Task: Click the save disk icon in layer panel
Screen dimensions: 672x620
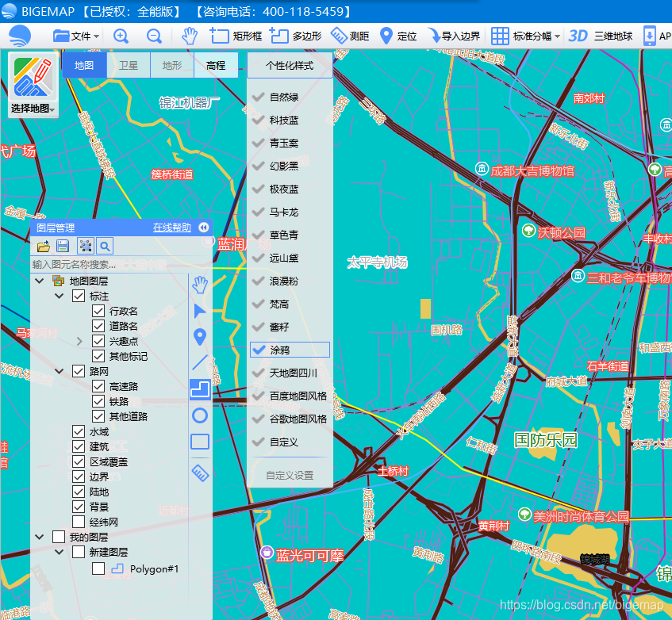Action: pyautogui.click(x=63, y=247)
